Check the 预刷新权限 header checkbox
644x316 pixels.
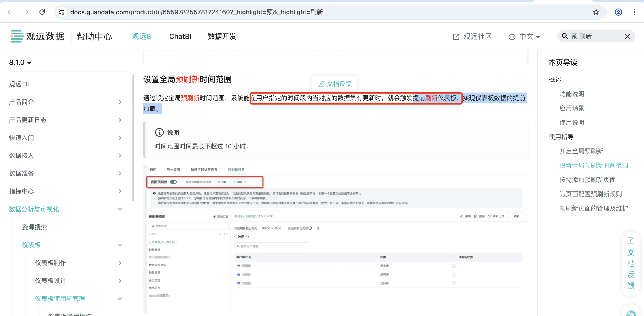click(454, 257)
